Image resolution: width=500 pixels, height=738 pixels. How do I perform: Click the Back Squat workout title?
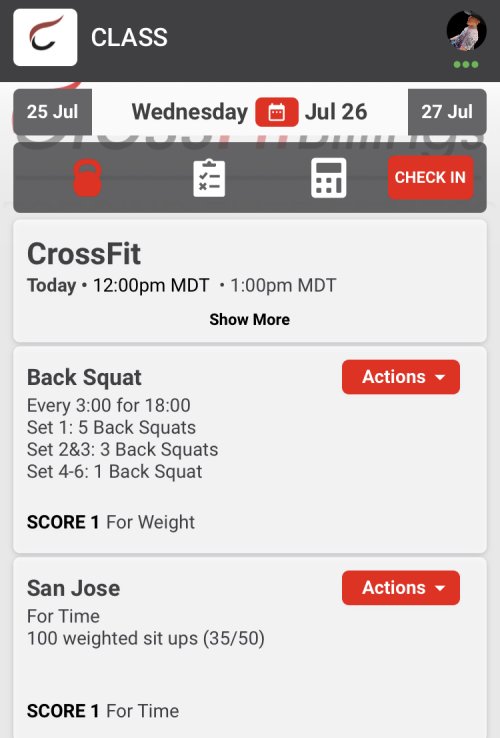point(84,377)
